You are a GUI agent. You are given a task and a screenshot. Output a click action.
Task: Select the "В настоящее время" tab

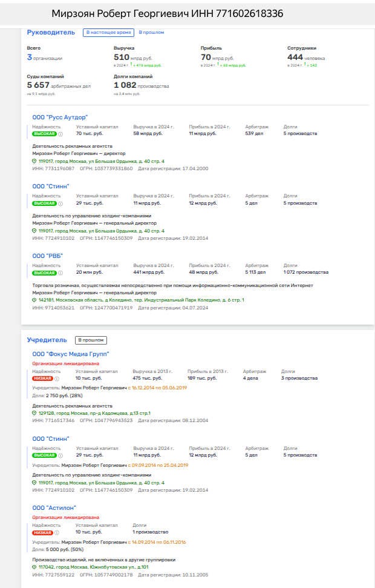[x=108, y=32]
